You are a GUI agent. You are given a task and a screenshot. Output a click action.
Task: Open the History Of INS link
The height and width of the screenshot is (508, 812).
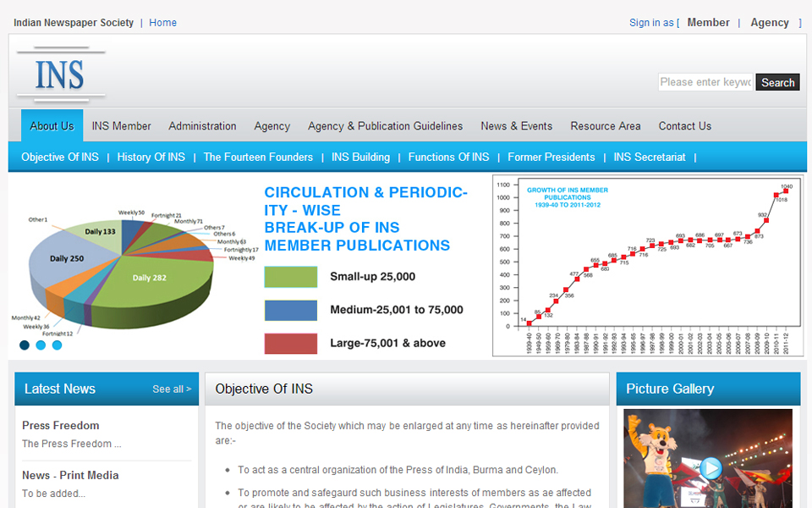(x=151, y=157)
